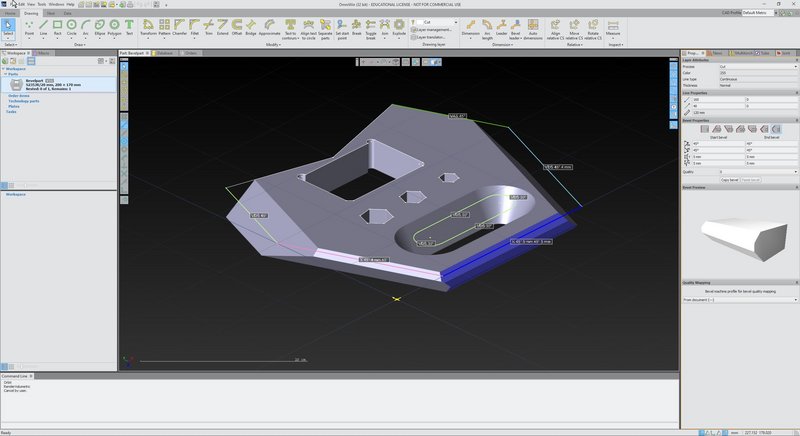Select the Circle draw tool
Image resolution: width=800 pixels, height=436 pixels.
(71, 26)
